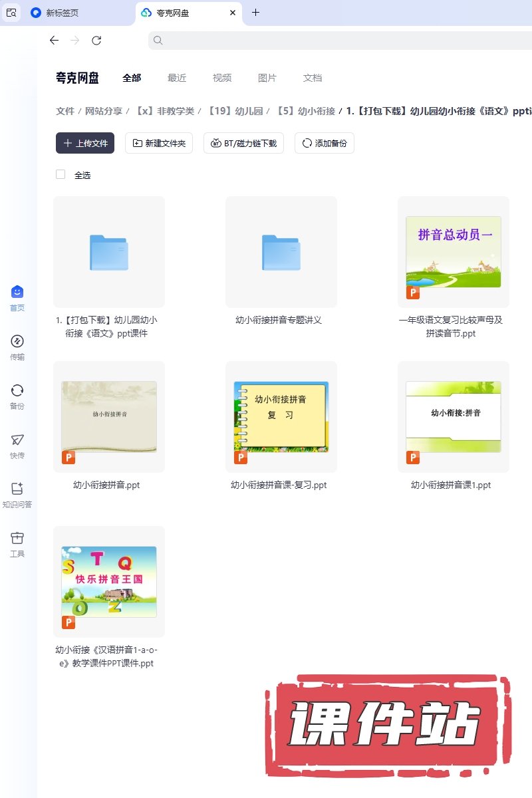Open the 首页 home sidebar icon
532x798 pixels.
(x=17, y=293)
